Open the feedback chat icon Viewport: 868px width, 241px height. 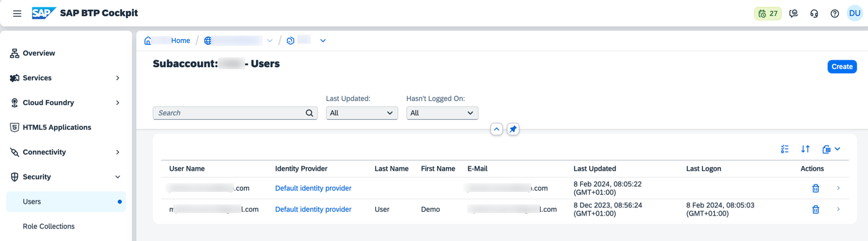point(794,14)
